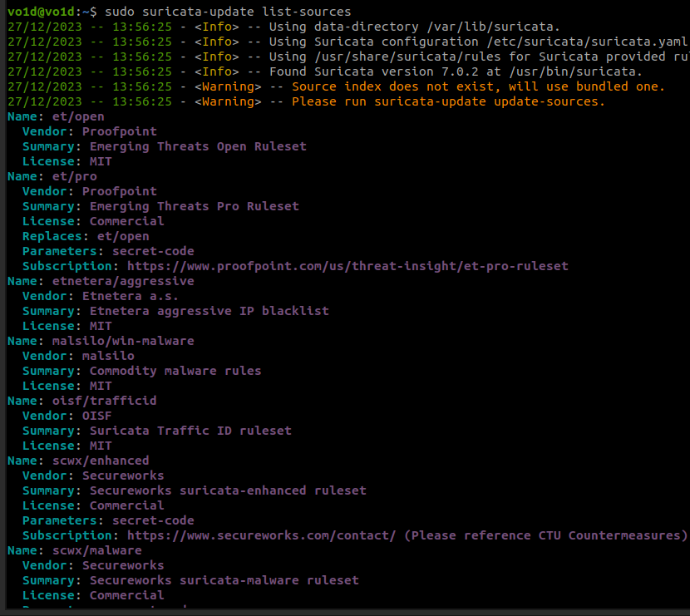The width and height of the screenshot is (690, 616).
Task: Click 'Emerging Threats Open Ruleset' summary
Action: [198, 146]
